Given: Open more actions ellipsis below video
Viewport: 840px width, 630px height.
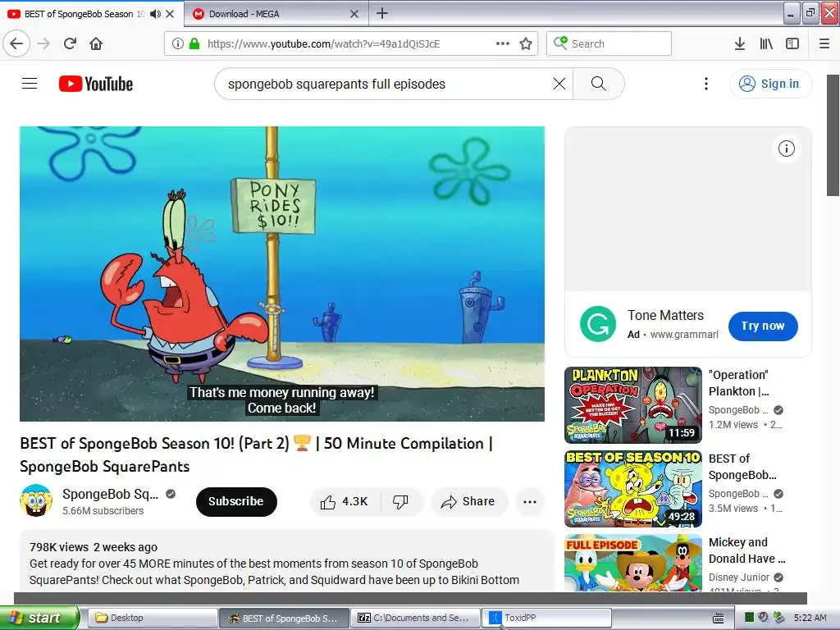Looking at the screenshot, I should (x=530, y=501).
